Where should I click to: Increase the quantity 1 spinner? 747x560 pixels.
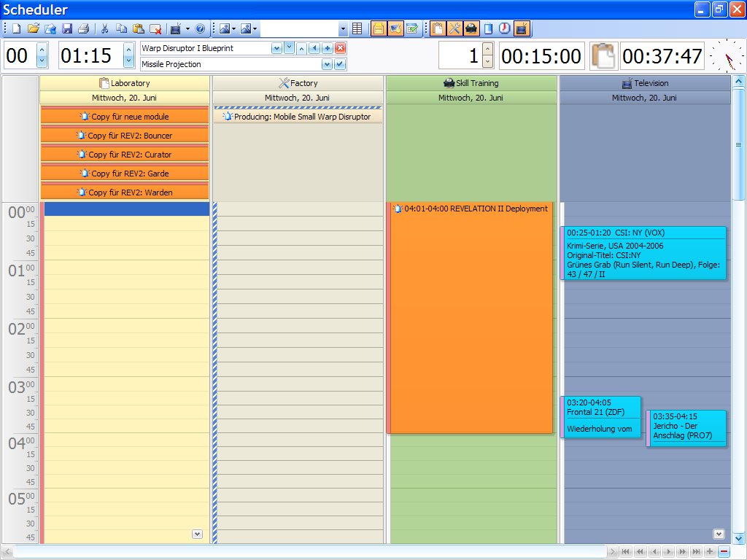487,49
